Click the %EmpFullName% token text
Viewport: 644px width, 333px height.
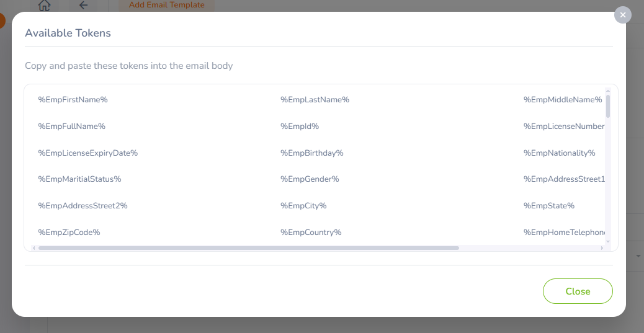72,127
